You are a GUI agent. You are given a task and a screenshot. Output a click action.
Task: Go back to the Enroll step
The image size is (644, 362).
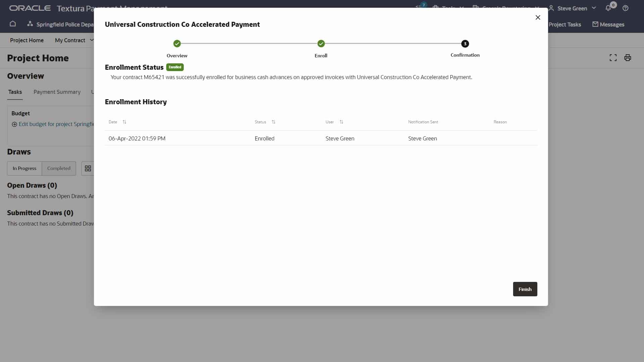point(321,44)
